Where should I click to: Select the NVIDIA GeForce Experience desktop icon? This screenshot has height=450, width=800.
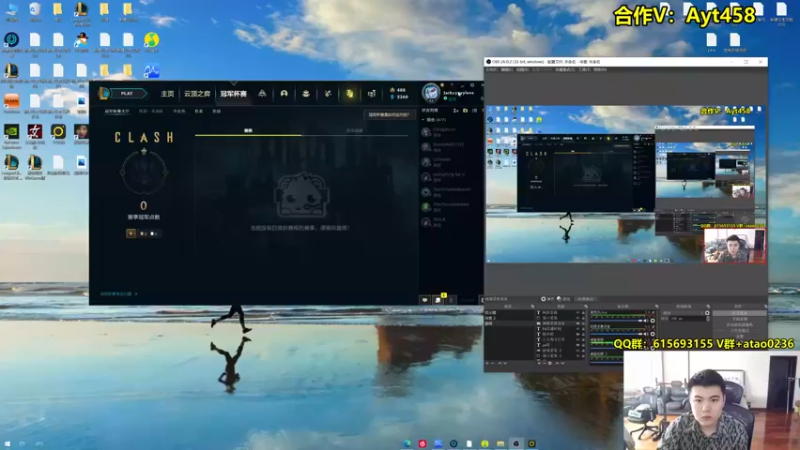click(12, 135)
